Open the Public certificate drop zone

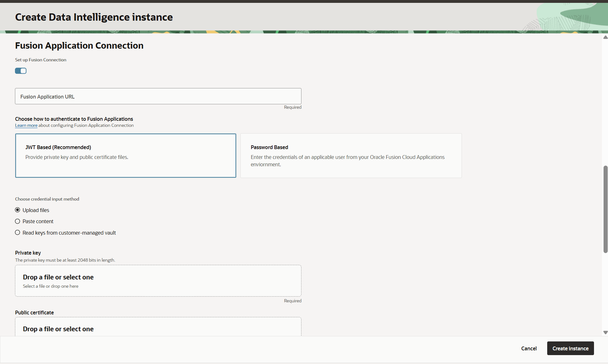(x=158, y=327)
